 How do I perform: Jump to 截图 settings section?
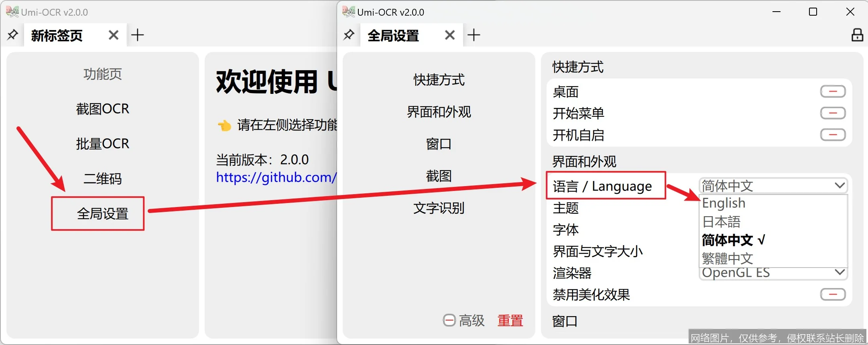click(x=439, y=176)
